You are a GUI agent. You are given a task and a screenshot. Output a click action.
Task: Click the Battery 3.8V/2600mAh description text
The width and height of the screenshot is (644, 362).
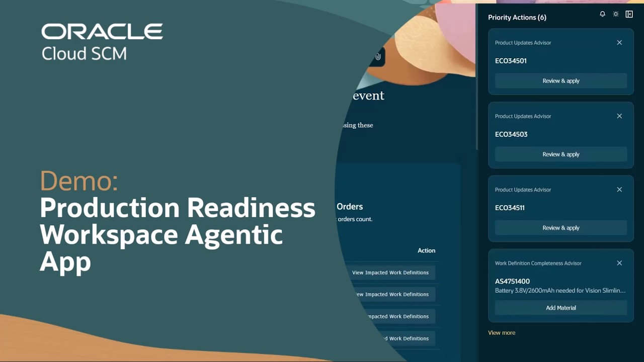click(x=560, y=290)
